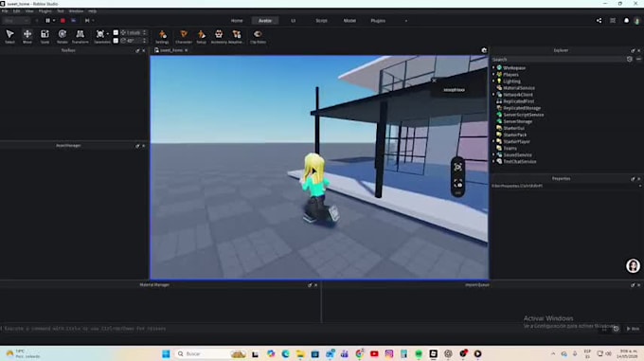Close the Toolbox panel
The image size is (644, 361).
click(x=143, y=50)
